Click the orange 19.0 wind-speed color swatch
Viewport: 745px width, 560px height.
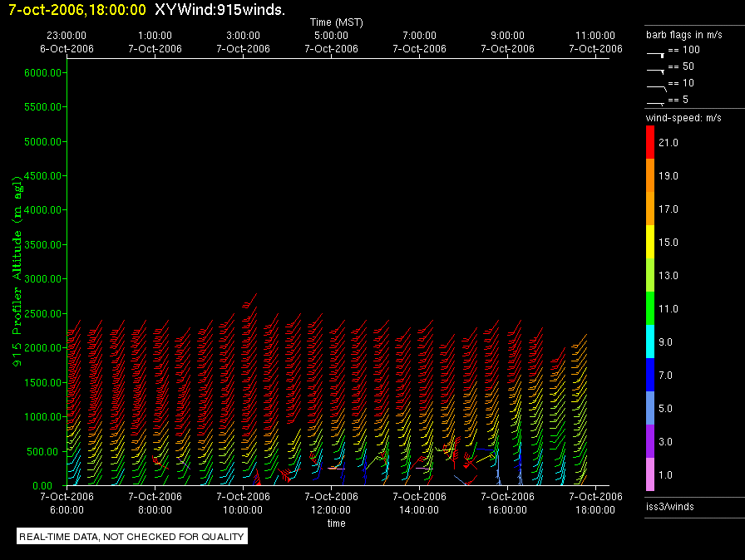[x=650, y=176]
